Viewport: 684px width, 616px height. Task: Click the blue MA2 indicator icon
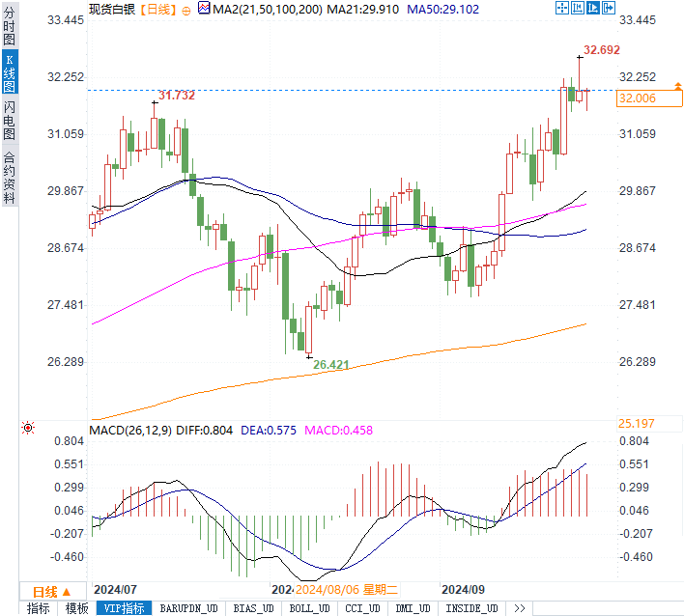(203, 8)
